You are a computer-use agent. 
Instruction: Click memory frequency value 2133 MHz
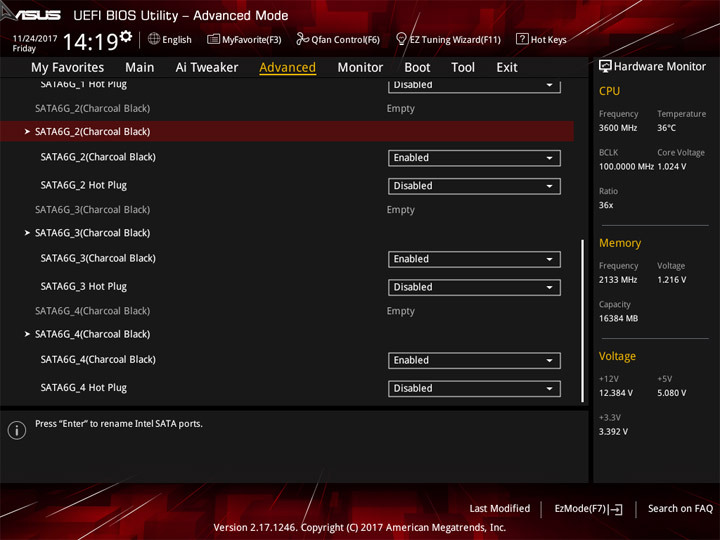pos(618,280)
